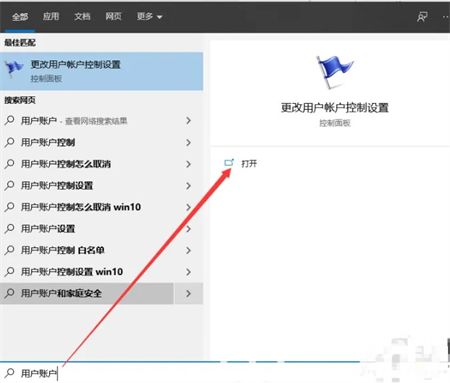
Task: Click the large flag icon in preview pane
Action: [x=334, y=72]
